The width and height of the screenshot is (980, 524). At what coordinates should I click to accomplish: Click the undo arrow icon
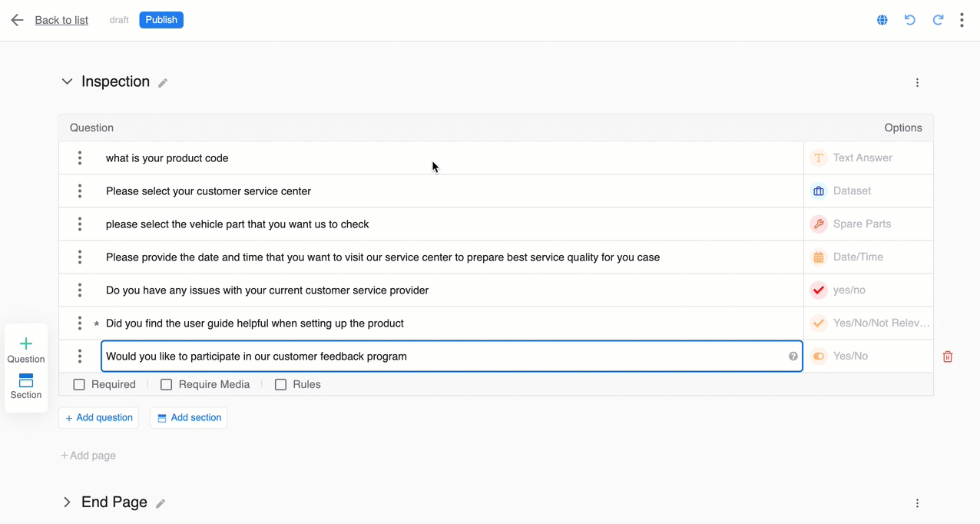(910, 20)
